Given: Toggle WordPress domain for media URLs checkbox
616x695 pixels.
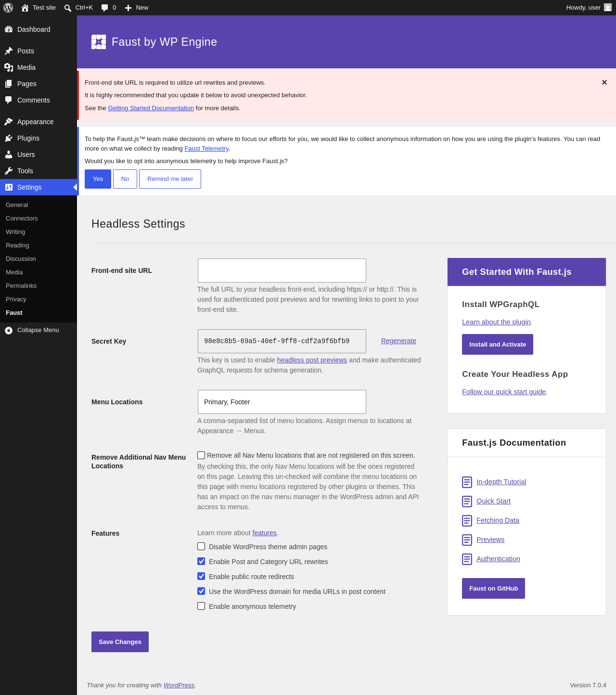Looking at the screenshot, I should (x=201, y=591).
